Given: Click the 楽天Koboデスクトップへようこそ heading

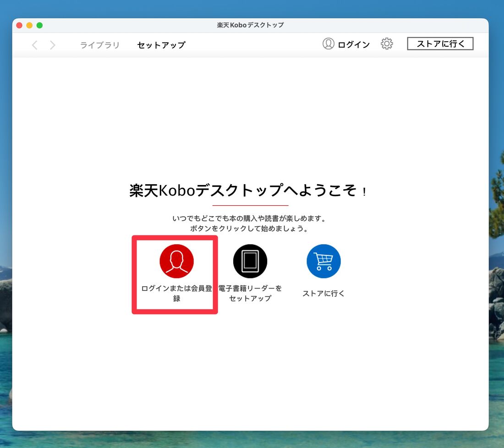Looking at the screenshot, I should click(x=248, y=190).
